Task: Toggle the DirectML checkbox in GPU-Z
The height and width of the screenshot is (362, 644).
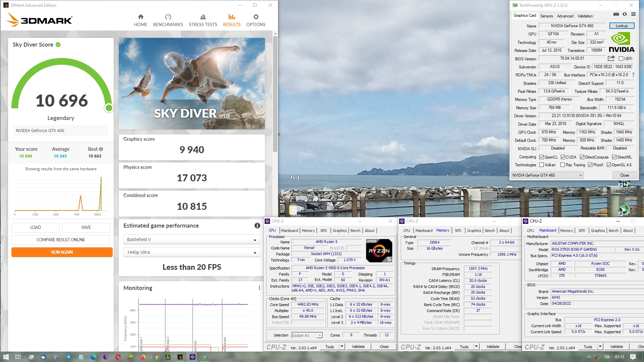Action: (x=614, y=157)
